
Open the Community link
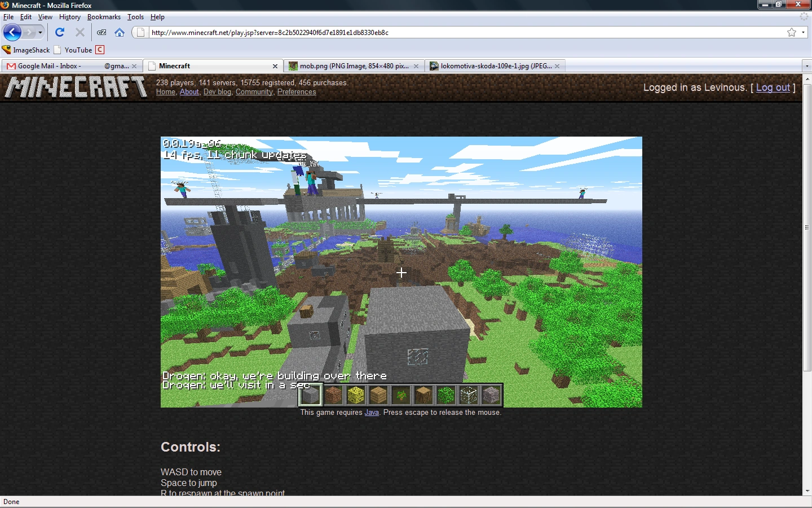click(x=254, y=92)
